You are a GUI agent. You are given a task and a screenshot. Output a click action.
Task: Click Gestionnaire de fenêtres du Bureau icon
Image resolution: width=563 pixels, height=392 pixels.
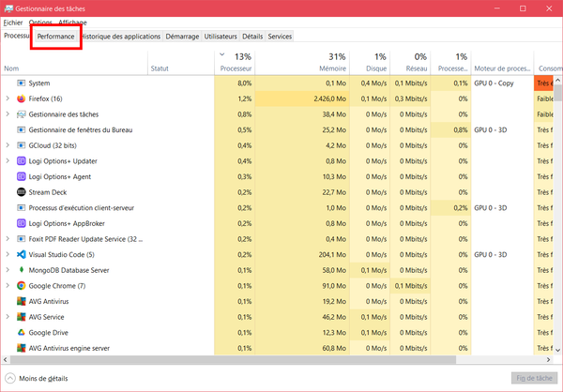point(22,130)
